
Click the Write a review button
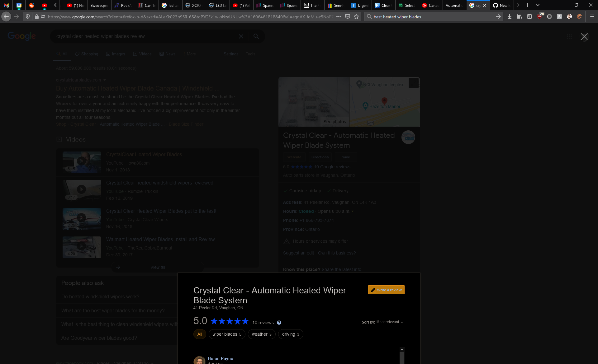click(386, 290)
